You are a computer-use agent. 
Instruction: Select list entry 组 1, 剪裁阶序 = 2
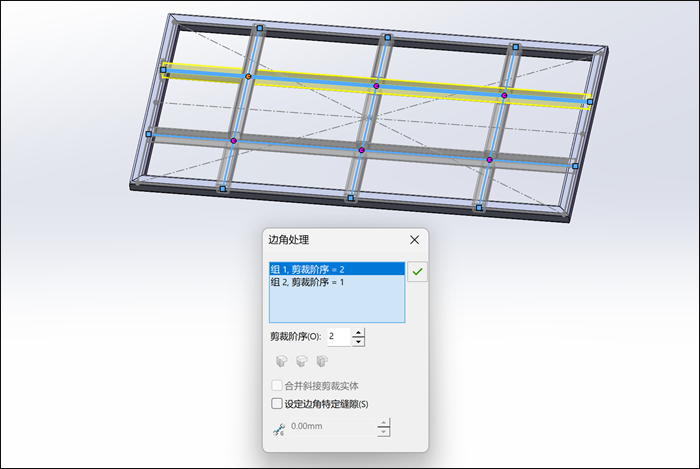(337, 269)
